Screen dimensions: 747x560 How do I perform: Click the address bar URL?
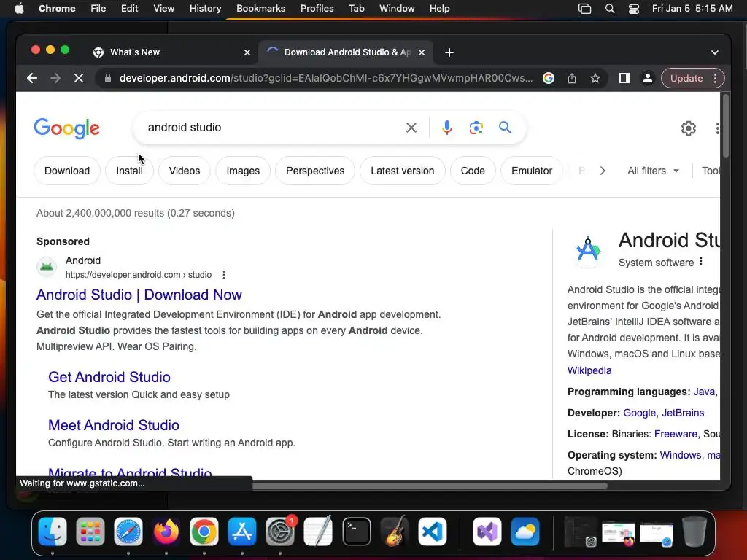[326, 78]
